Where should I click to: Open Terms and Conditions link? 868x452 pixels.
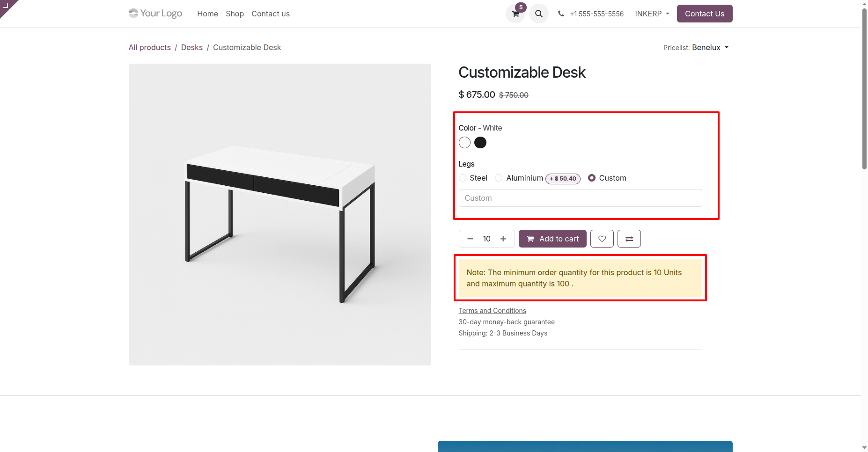(x=492, y=311)
